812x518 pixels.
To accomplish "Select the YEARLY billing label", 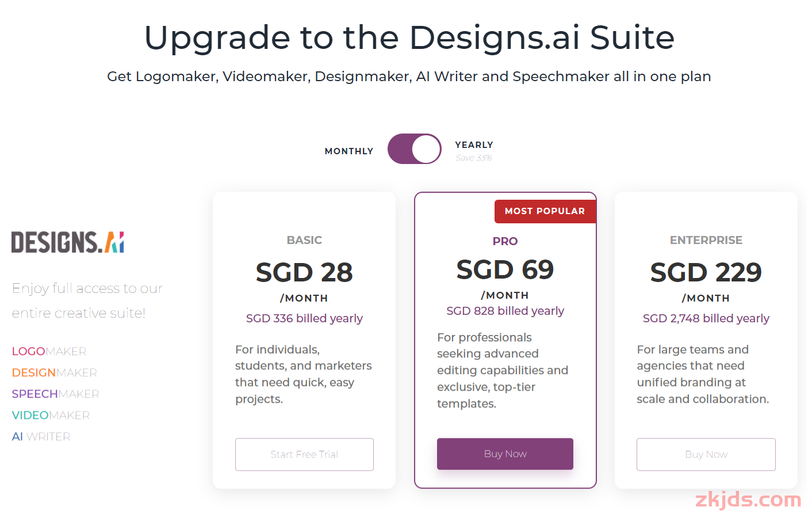I will [474, 144].
